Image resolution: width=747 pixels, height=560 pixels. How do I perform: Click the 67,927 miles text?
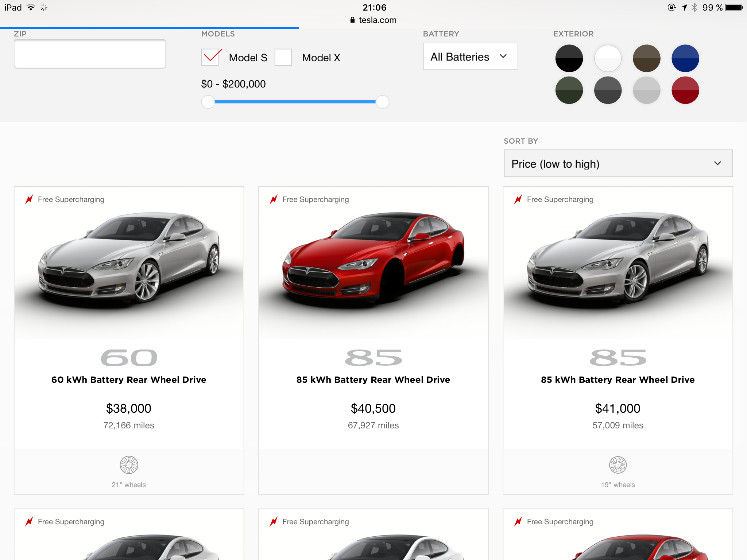click(x=373, y=425)
